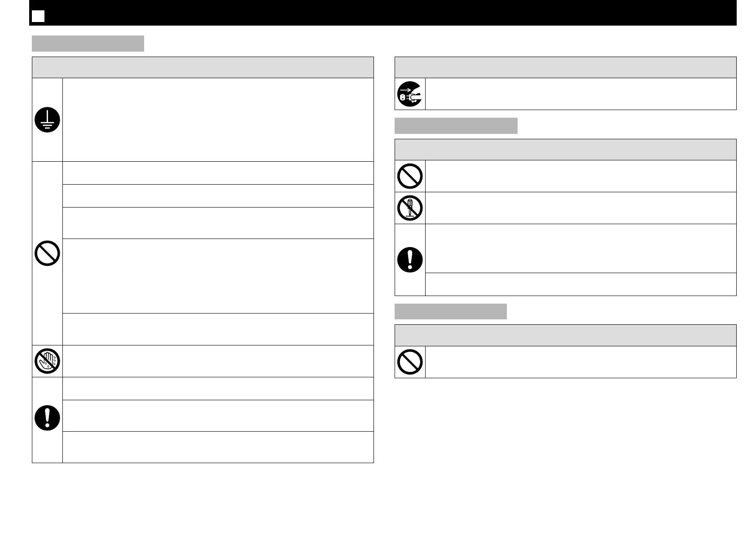Click the prohibition icon above the no-disassembly icon
The height and width of the screenshot is (535, 756).
click(410, 176)
